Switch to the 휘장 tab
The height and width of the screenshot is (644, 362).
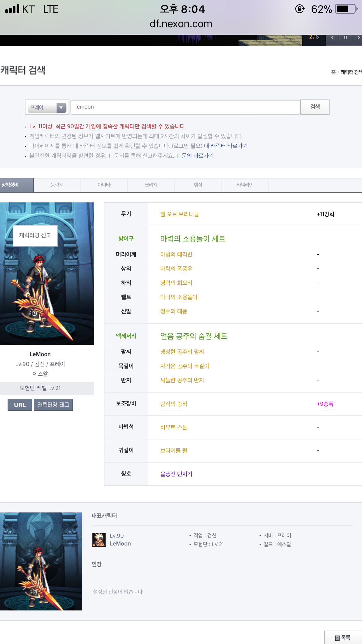198,185
